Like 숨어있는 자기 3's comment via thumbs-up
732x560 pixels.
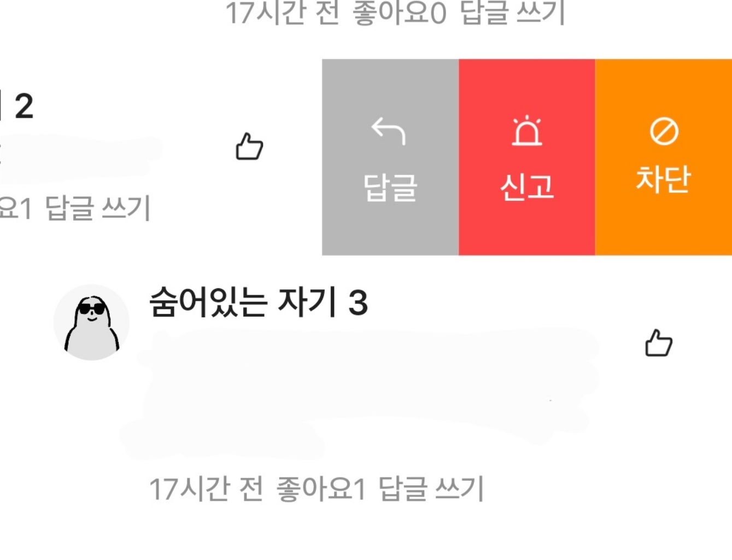pyautogui.click(x=659, y=343)
